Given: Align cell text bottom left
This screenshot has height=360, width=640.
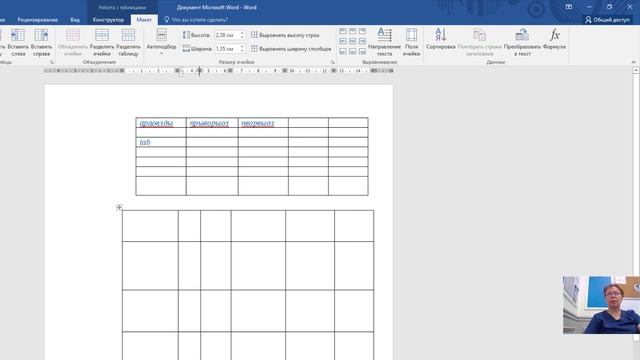Looking at the screenshot, I should tap(343, 51).
